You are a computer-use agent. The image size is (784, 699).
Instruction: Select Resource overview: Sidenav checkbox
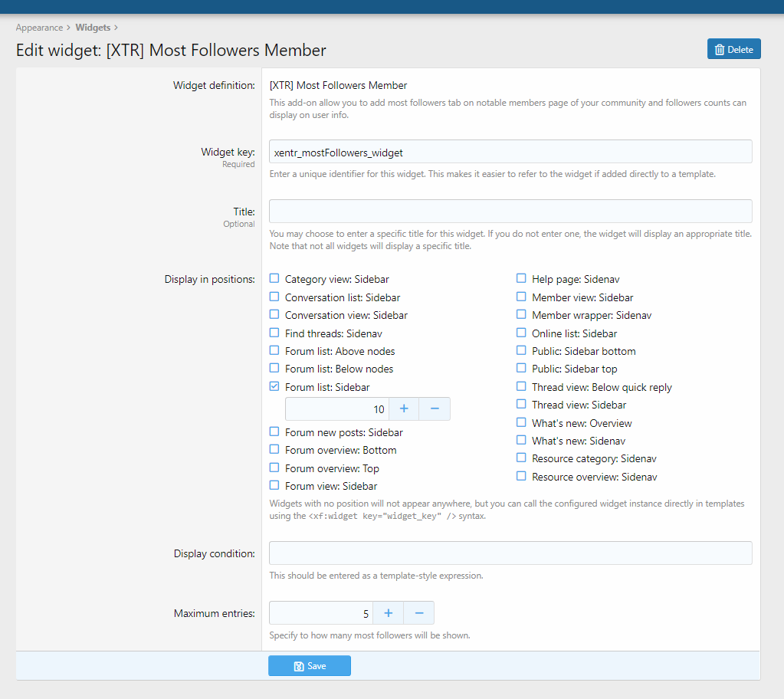point(521,477)
